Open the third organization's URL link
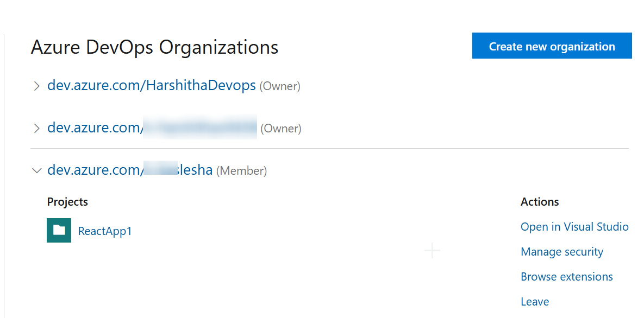Screen dimensions: 644x318 (x=130, y=170)
